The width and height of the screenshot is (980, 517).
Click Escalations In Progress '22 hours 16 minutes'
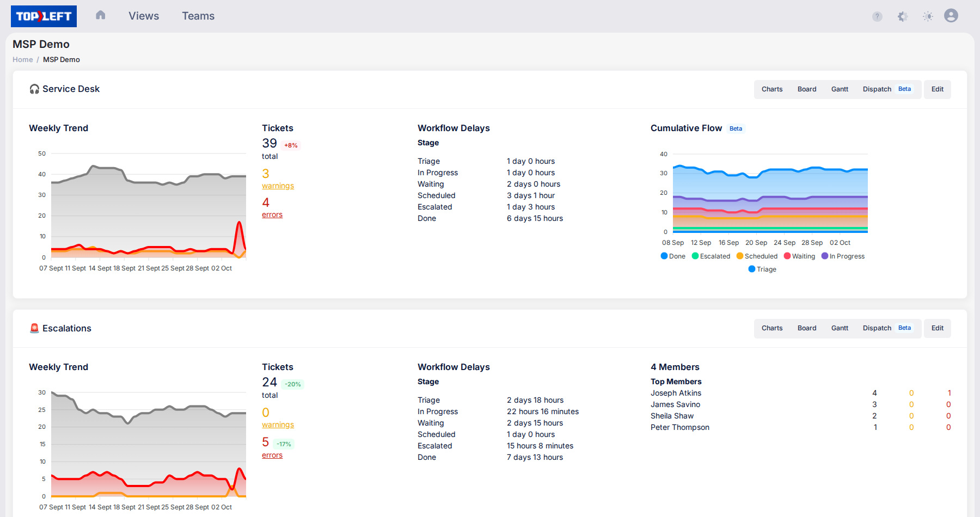click(x=543, y=411)
